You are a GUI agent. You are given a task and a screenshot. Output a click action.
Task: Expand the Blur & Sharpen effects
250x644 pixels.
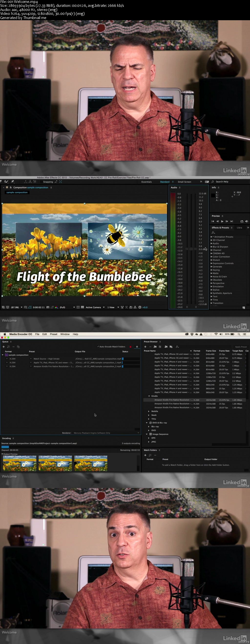coord(211,247)
